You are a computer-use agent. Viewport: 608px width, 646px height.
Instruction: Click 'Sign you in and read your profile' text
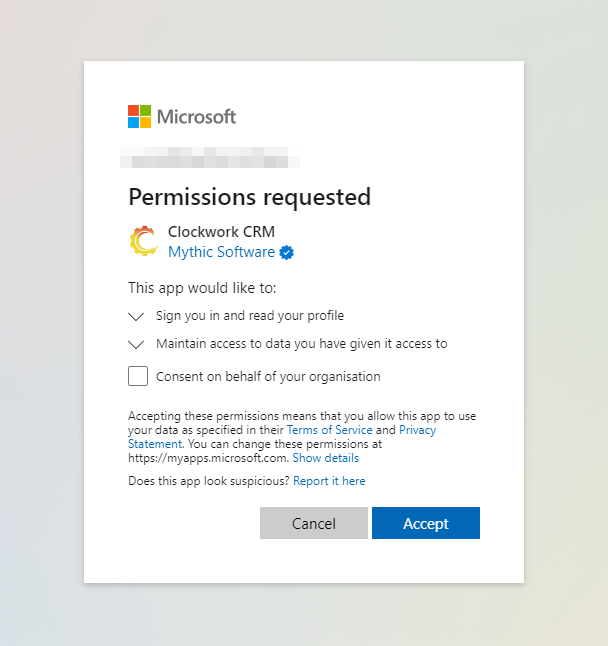pos(250,316)
